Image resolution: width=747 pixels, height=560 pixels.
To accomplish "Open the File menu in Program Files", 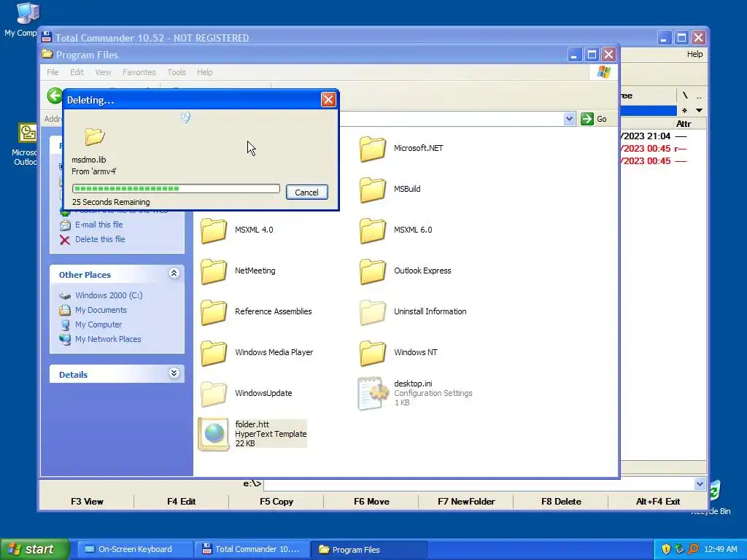I will click(x=53, y=72).
